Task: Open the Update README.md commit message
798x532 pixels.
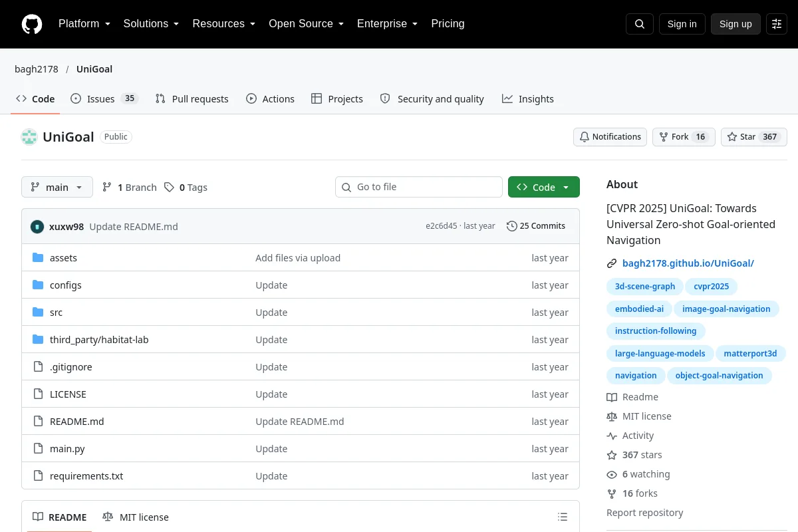Action: coord(134,227)
